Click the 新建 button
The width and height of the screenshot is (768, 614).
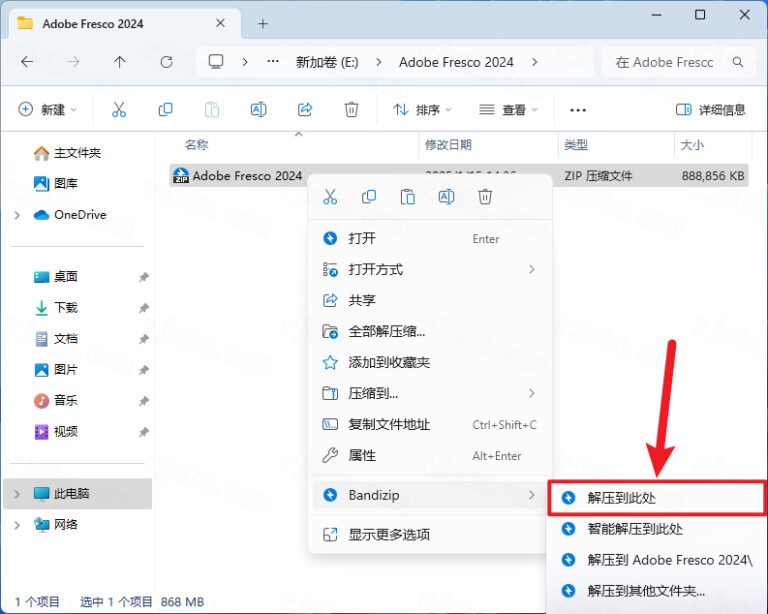tap(46, 109)
